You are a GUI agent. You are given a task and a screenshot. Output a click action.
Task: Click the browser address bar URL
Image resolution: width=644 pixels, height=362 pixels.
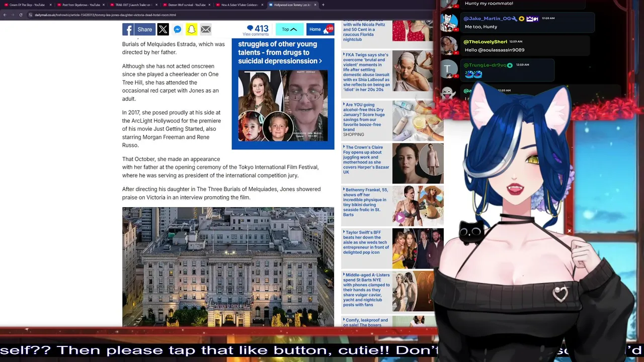click(105, 15)
